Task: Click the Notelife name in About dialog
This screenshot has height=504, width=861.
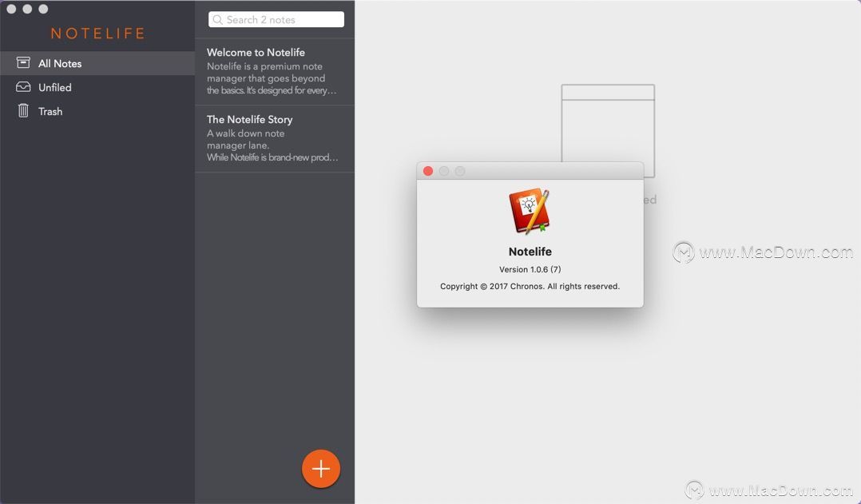Action: pos(530,252)
